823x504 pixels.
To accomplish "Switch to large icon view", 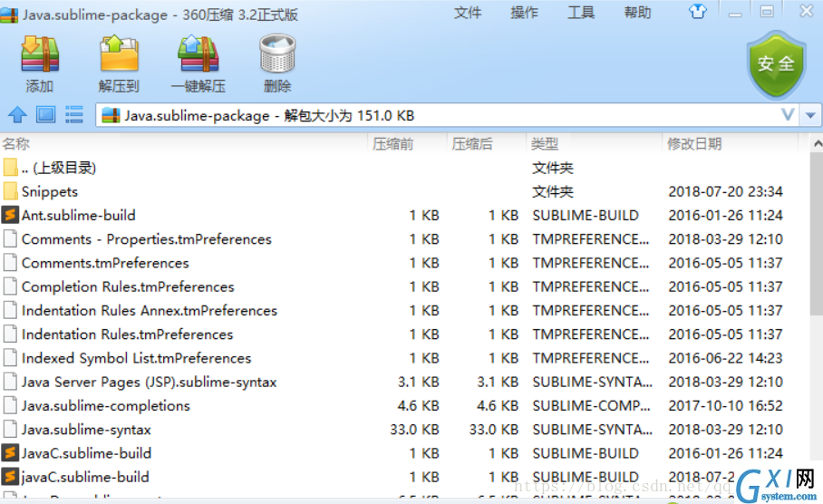I will (45, 114).
